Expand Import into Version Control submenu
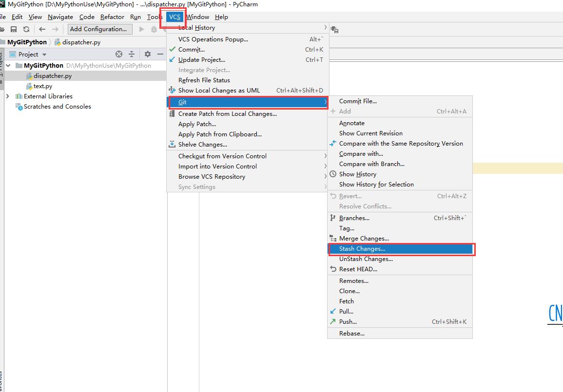This screenshot has width=563, height=392. pyautogui.click(x=325, y=167)
